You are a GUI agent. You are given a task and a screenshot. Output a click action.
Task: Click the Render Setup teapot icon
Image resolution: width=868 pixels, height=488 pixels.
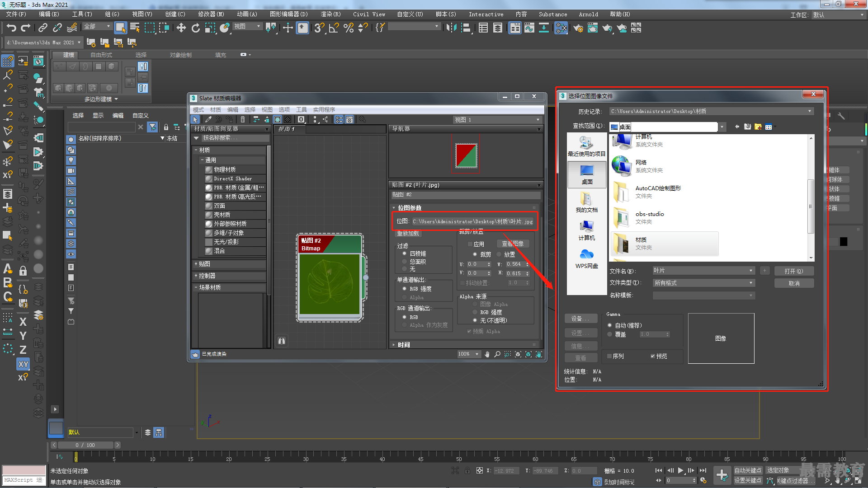click(578, 28)
